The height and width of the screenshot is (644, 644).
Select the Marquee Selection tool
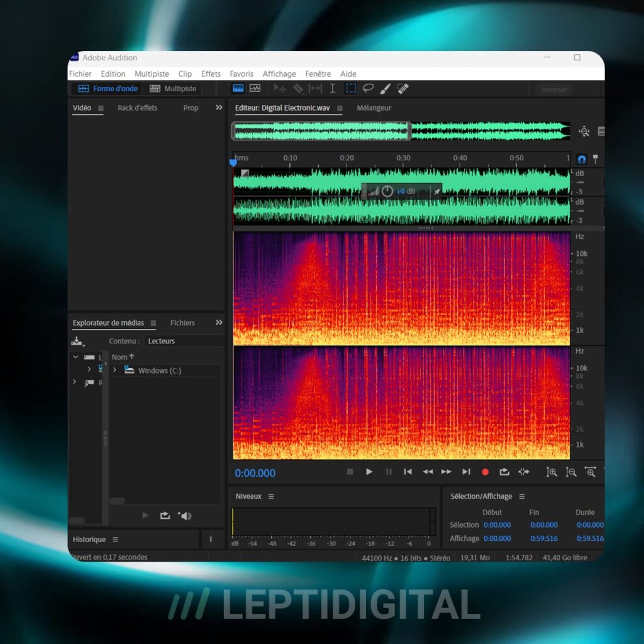point(351,88)
